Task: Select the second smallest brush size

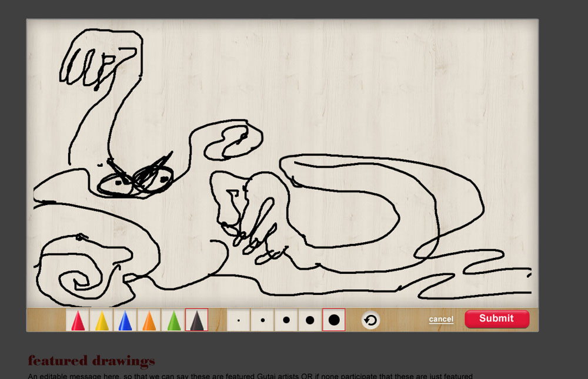Action: (x=262, y=320)
